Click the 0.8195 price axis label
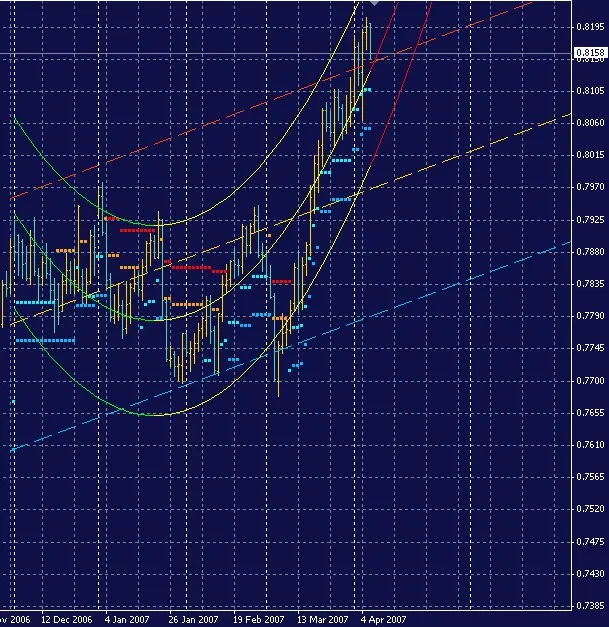The height and width of the screenshot is (627, 609). tap(590, 26)
